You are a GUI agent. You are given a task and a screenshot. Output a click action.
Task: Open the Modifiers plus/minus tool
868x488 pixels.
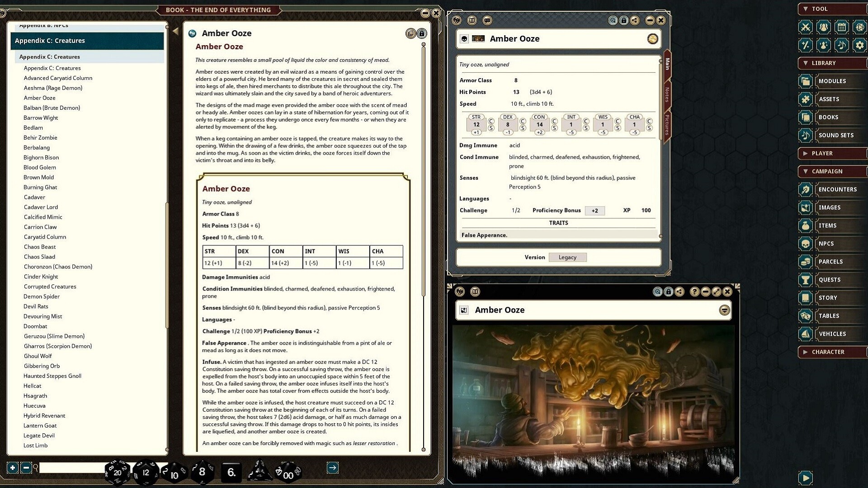[805, 45]
